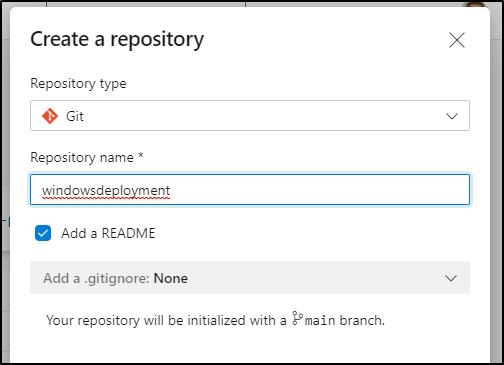Screen dimensions: 504x365
Task: Open the Add a .gitignore dropdown
Action: tap(250, 278)
